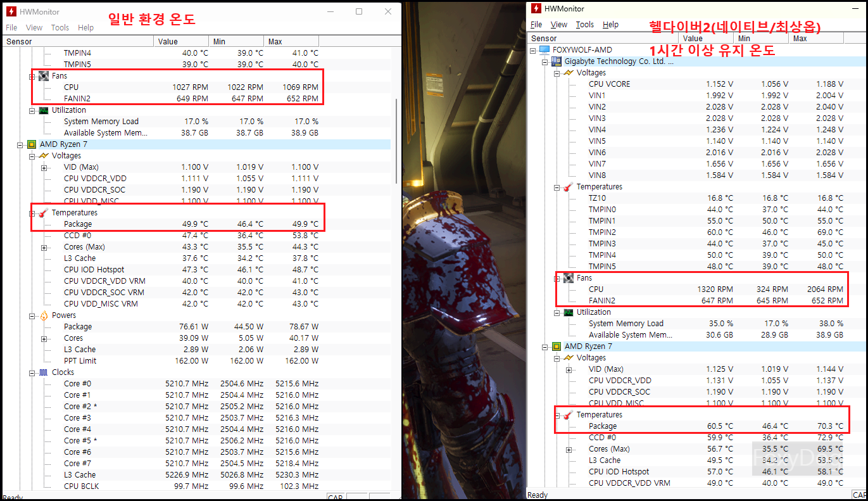Click the left window vertical scrollbar thumb

[x=396, y=141]
